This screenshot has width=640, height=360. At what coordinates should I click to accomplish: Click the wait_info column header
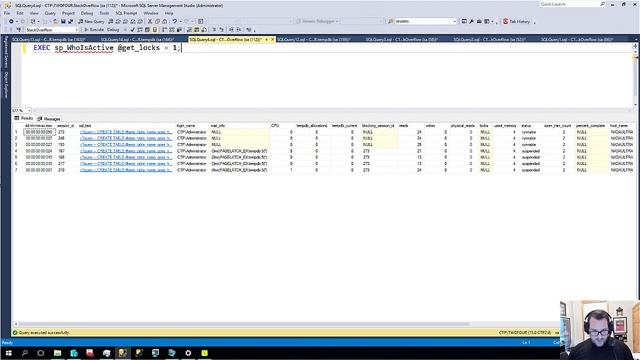click(x=218, y=126)
